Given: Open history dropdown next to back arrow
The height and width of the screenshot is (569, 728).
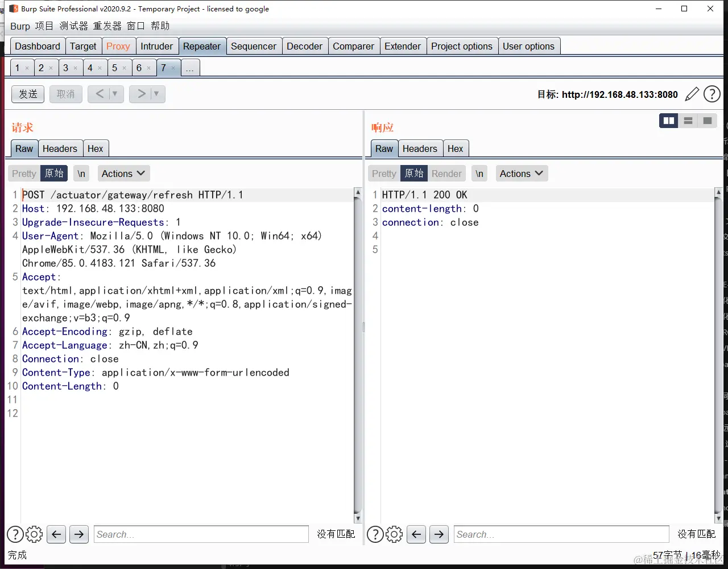Looking at the screenshot, I should 115,94.
